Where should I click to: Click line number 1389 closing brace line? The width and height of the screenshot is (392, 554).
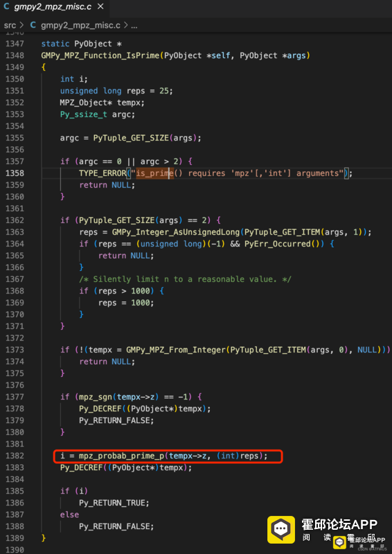pos(15,538)
